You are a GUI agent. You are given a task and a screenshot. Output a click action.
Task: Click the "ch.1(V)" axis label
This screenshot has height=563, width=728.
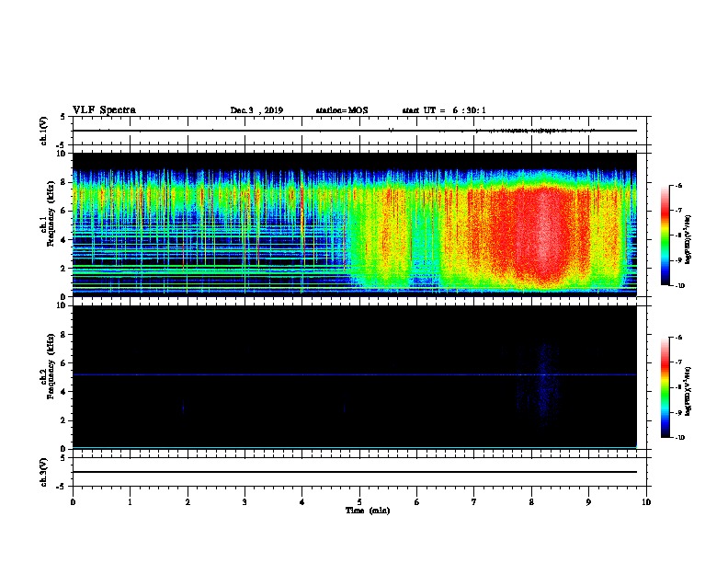pos(44,131)
